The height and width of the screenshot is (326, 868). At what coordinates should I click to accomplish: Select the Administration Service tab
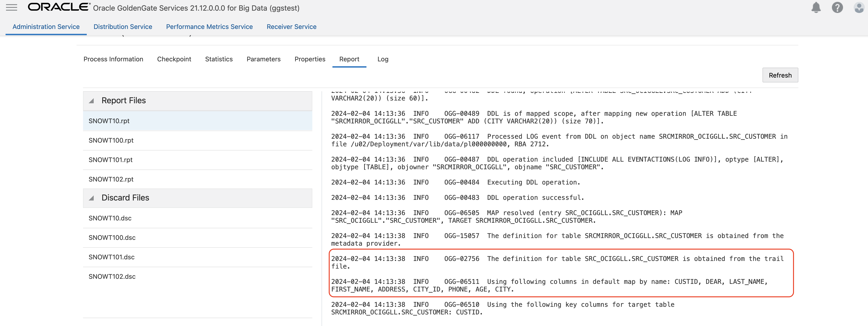click(x=46, y=27)
